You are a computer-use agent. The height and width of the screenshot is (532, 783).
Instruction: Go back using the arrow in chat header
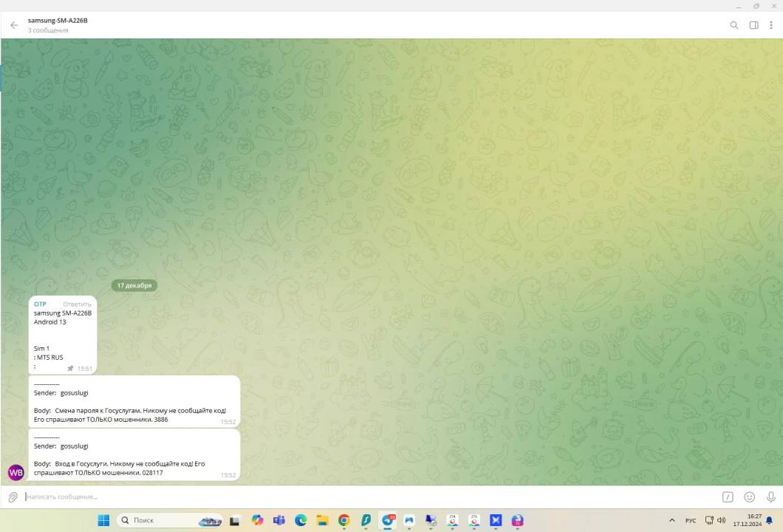tap(14, 25)
